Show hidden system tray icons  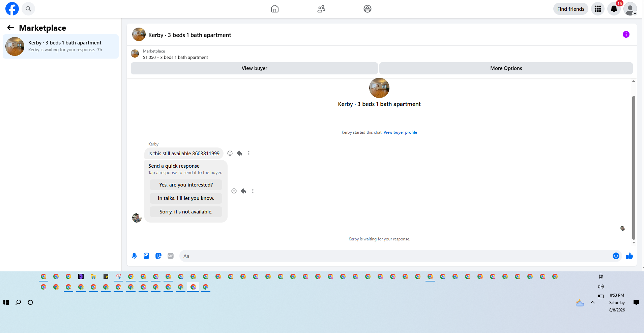pos(593,302)
